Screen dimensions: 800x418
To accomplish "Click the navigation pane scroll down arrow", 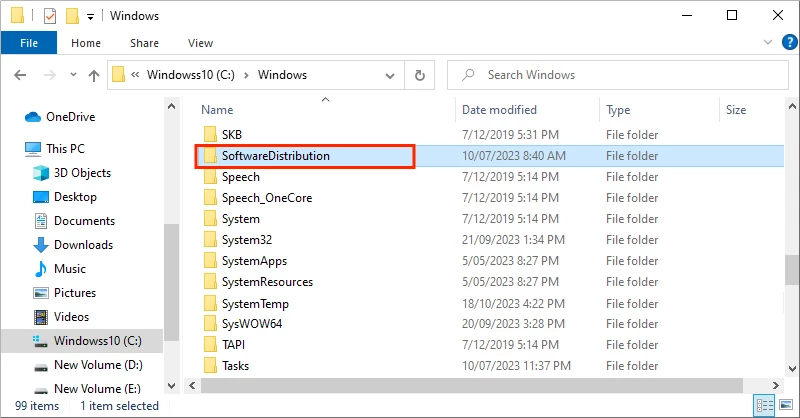I will (171, 386).
